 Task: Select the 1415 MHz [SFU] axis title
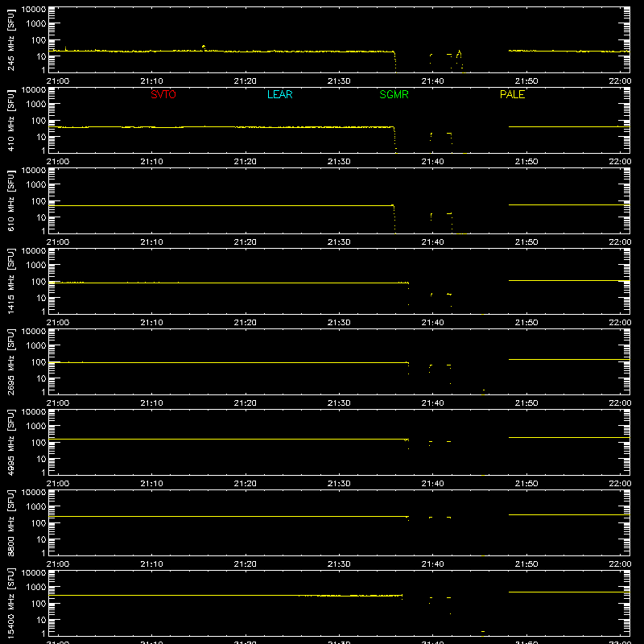11,282
